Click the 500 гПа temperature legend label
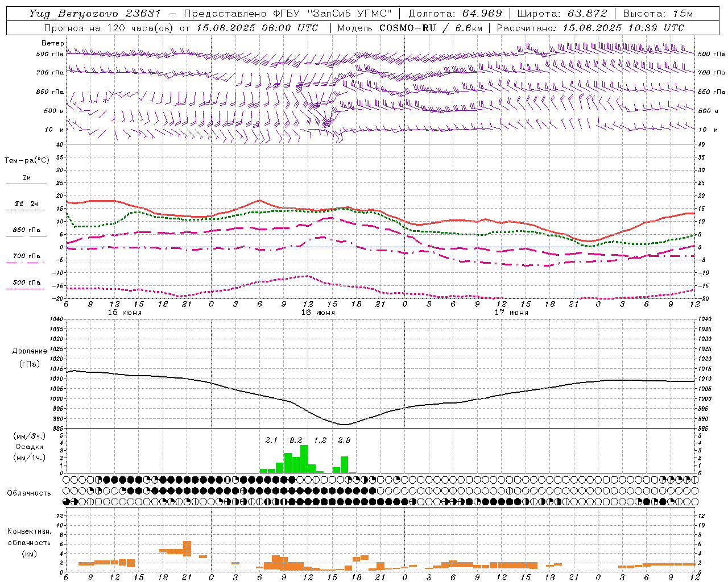This screenshot has height=582, width=728. pos(27,282)
